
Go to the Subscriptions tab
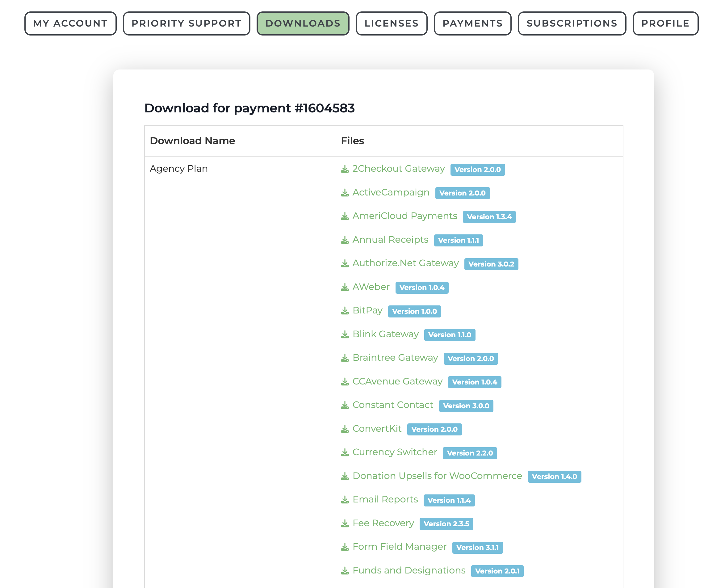572,23
